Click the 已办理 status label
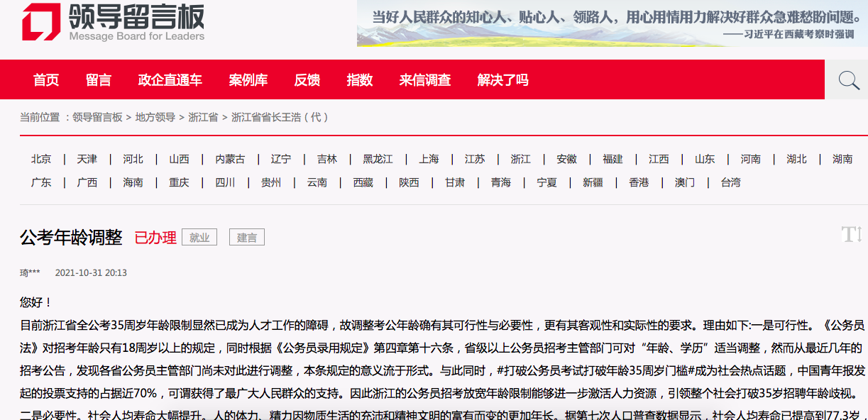Image resolution: width=868 pixels, height=420 pixels. (x=156, y=238)
